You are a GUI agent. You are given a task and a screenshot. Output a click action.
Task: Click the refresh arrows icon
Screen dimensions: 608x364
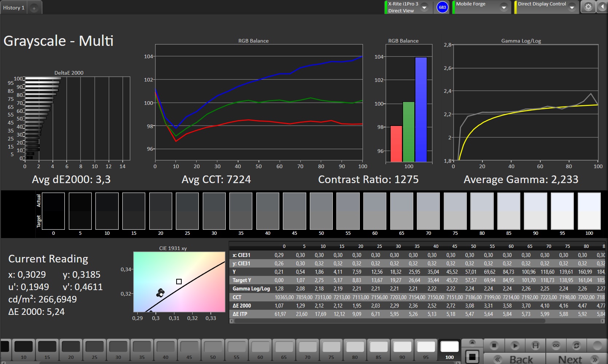coord(576,345)
